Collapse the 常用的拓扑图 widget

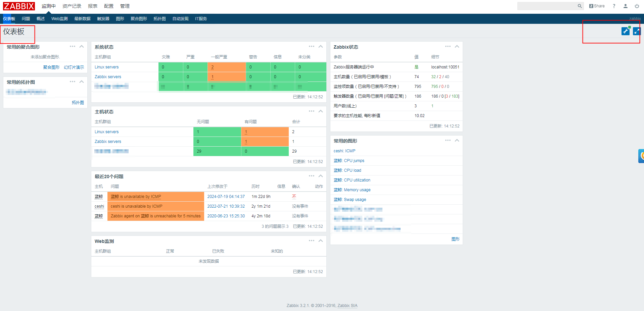click(82, 82)
